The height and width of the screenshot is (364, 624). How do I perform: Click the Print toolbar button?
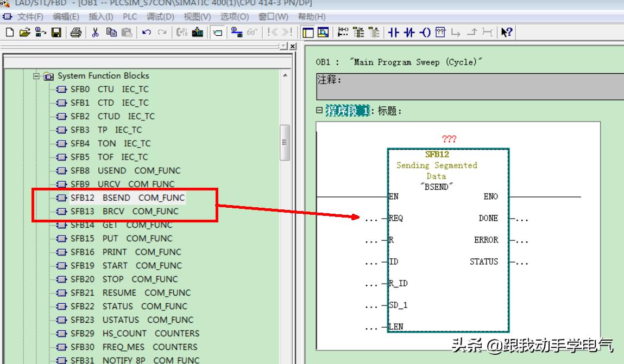[x=77, y=34]
